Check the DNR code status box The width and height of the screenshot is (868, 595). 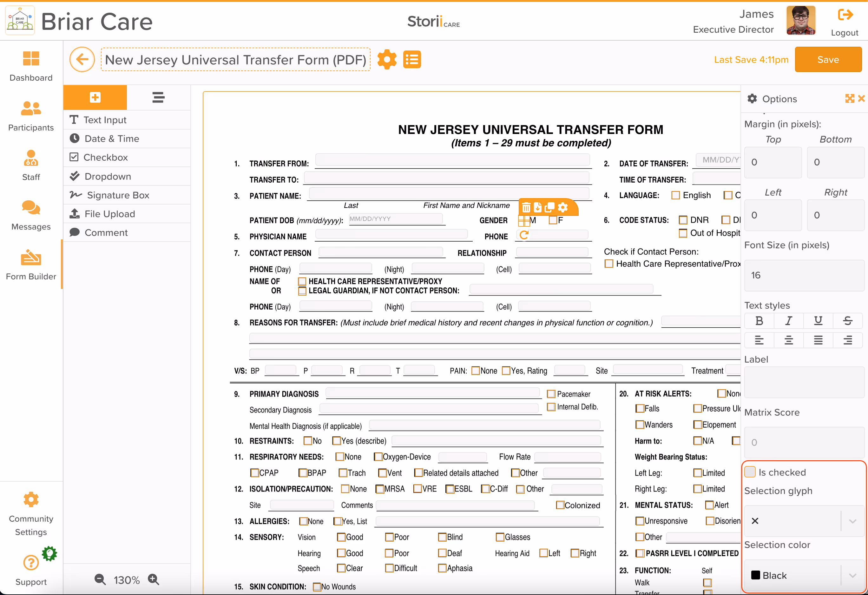[x=683, y=220]
